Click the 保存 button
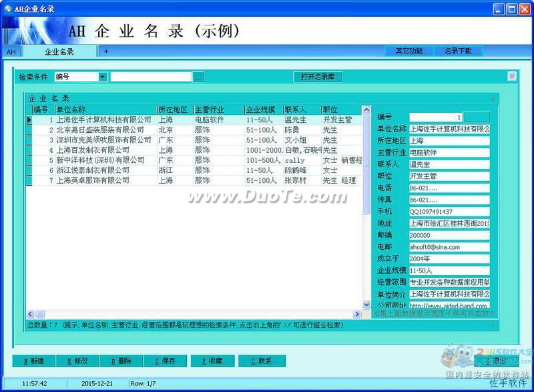The width and height of the screenshot is (534, 392). (x=165, y=361)
